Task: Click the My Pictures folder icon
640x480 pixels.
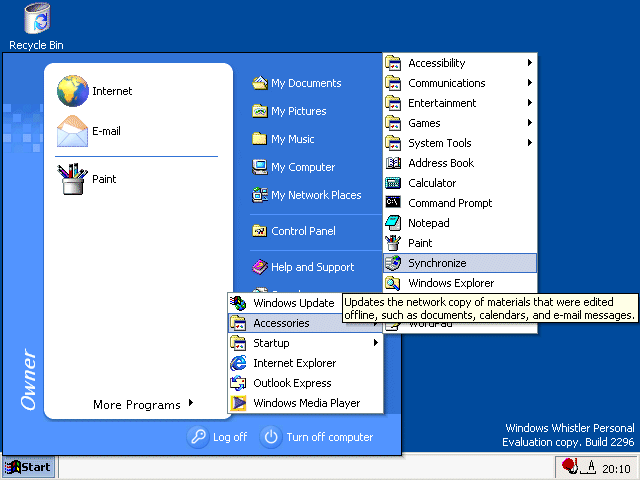Action: click(260, 111)
